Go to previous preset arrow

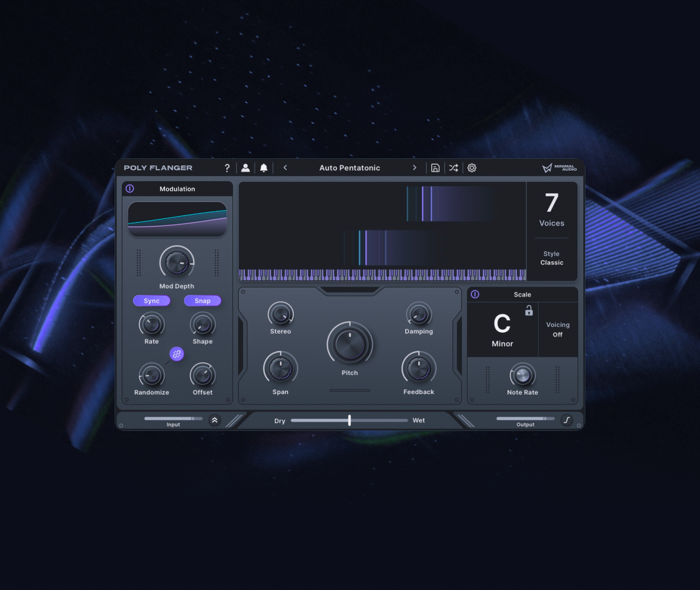[285, 167]
